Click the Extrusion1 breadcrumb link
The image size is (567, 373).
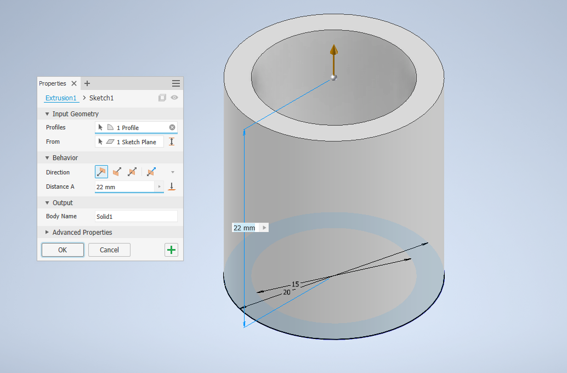61,98
